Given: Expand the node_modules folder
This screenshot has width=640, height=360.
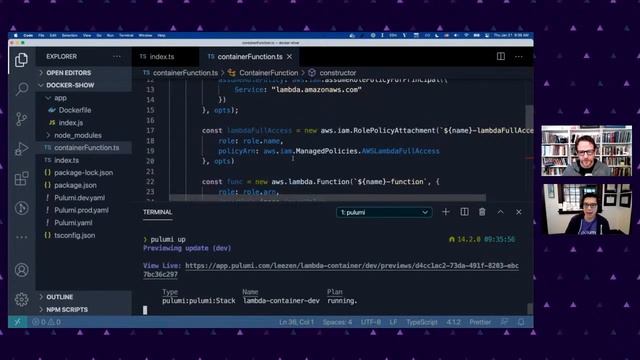Looking at the screenshot, I should point(78,135).
